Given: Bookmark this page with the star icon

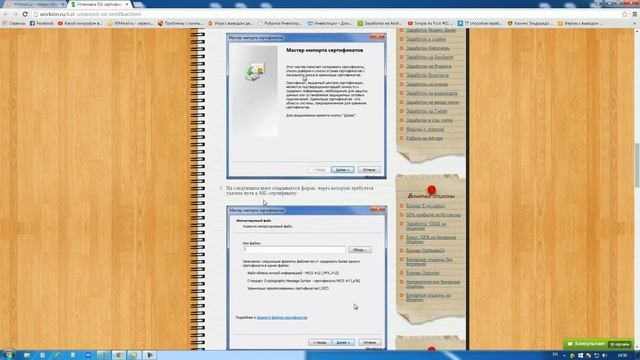Looking at the screenshot, I should [x=624, y=14].
